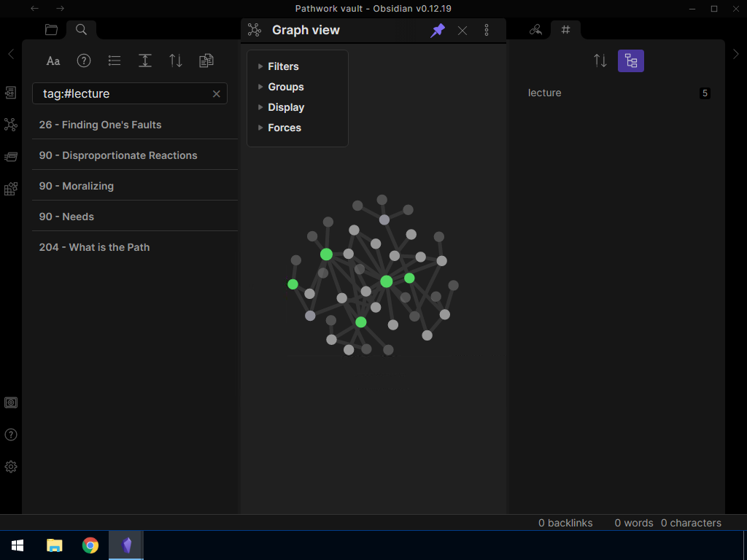Focus the tag:#lecture search field
This screenshot has height=560, width=747.
tap(130, 93)
